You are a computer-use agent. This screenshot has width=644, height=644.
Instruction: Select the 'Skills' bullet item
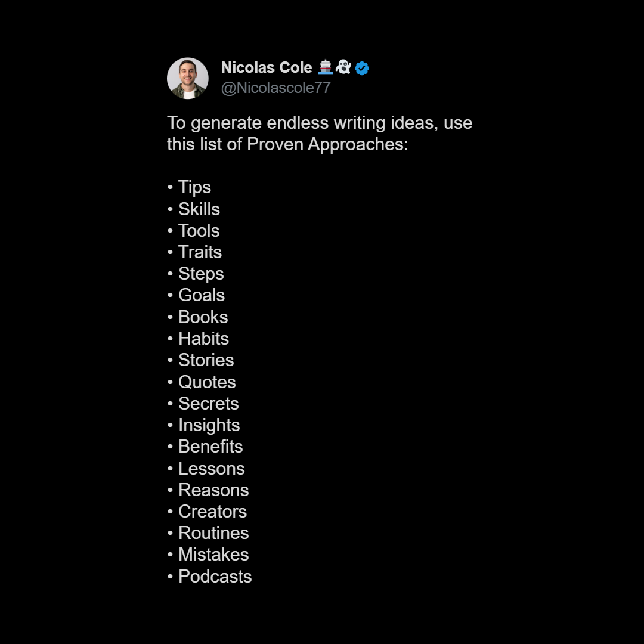[194, 209]
